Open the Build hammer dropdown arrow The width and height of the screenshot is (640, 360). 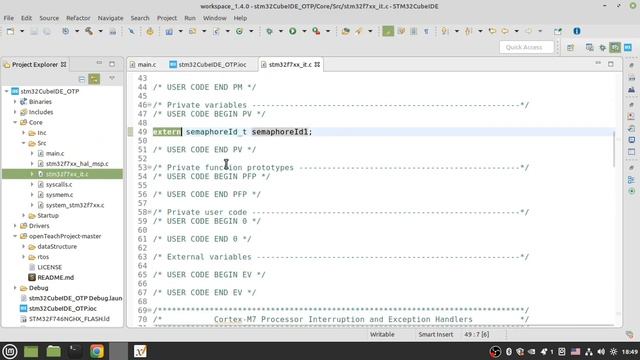coord(100,31)
